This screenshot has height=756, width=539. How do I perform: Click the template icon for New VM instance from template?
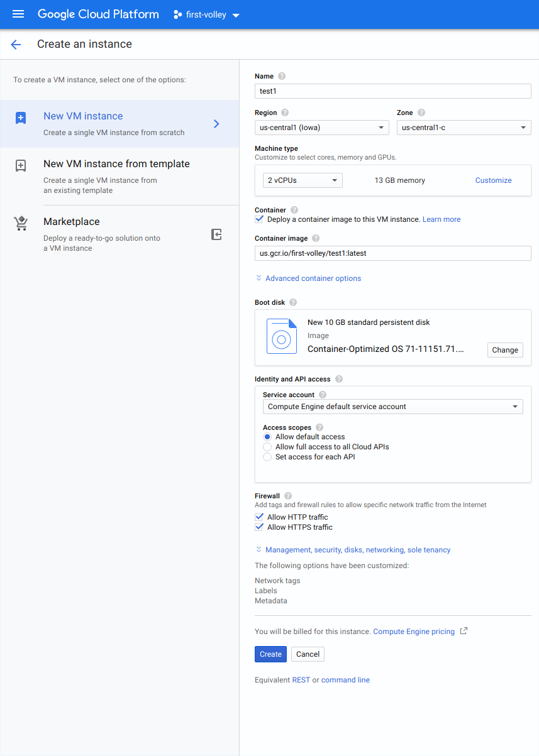point(21,165)
